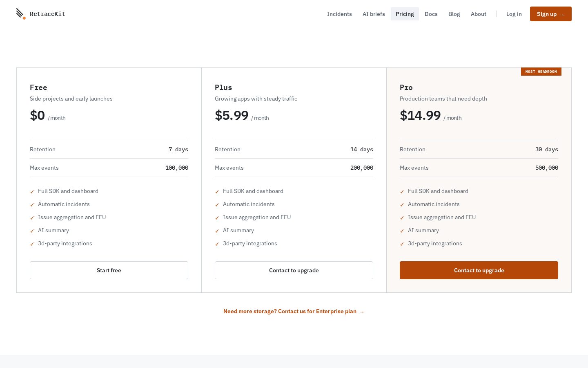The image size is (588, 368).
Task: Open the About page
Action: (479, 14)
